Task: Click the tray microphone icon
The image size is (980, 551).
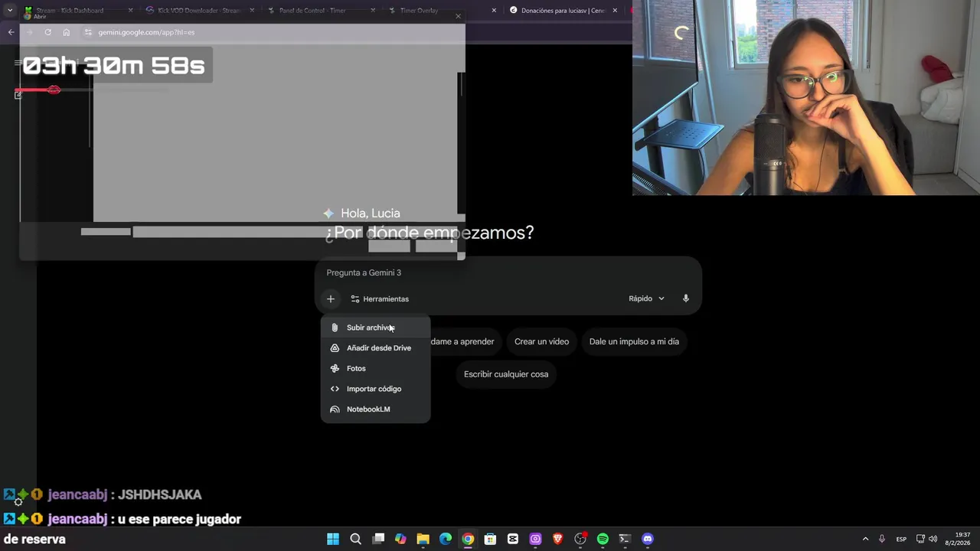Action: [x=882, y=539]
